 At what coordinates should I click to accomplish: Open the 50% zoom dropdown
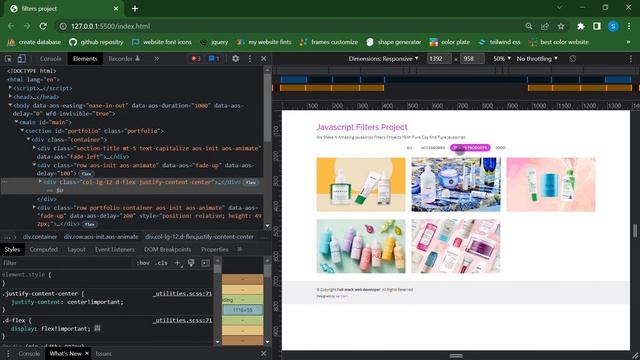coord(502,59)
